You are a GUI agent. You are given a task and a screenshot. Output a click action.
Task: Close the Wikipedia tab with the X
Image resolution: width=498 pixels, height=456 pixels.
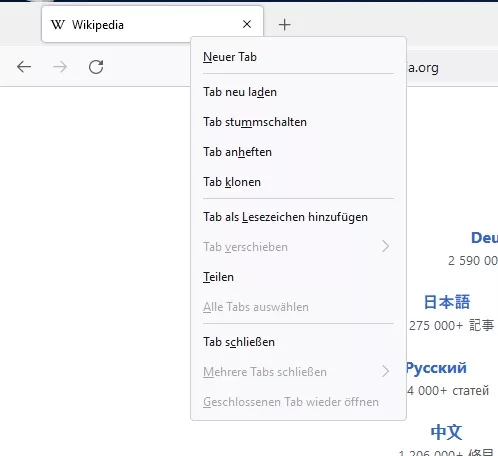247,24
